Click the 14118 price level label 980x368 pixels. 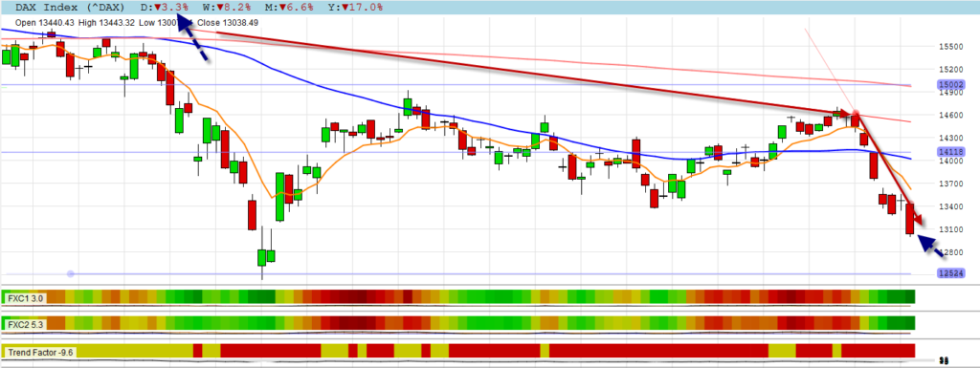tap(950, 152)
